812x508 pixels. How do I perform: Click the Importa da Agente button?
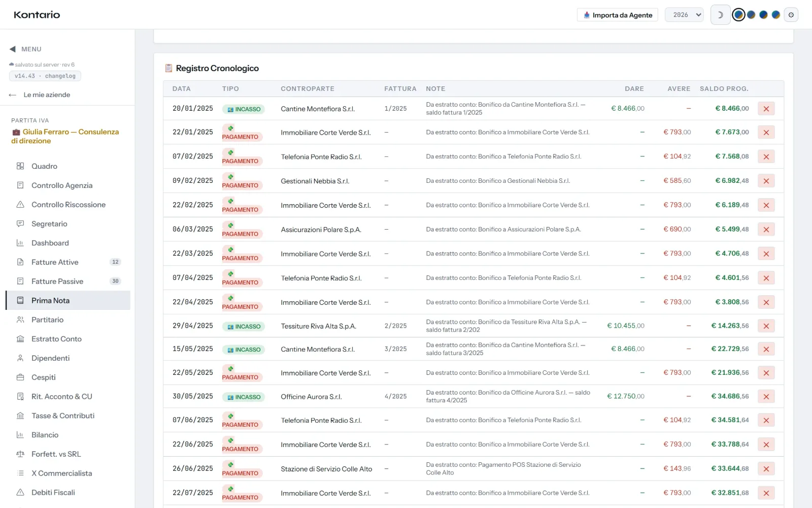click(618, 15)
